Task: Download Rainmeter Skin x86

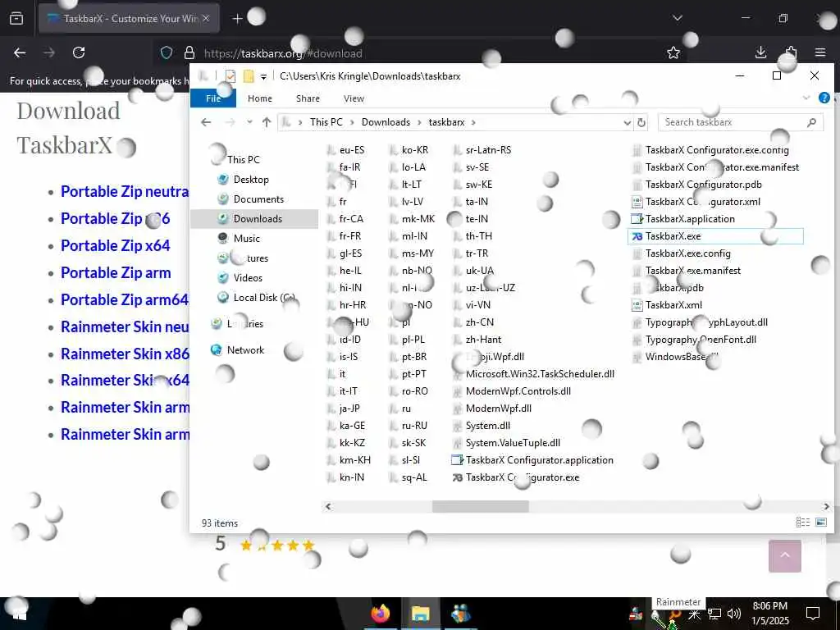Action: pos(125,354)
